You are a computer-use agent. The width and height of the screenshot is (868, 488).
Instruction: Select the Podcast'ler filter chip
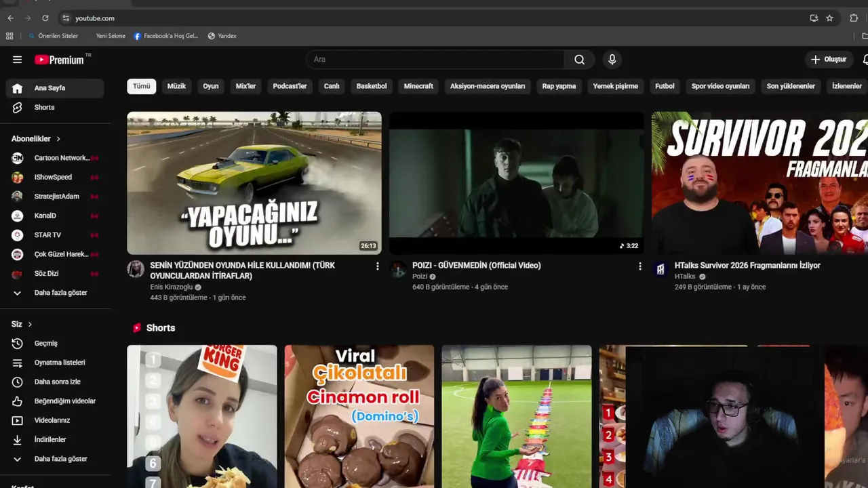290,86
